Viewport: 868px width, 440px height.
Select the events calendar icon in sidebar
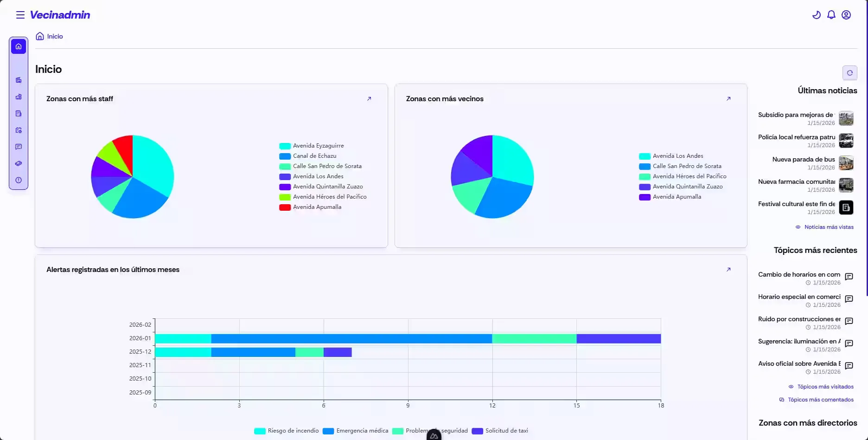(19, 130)
